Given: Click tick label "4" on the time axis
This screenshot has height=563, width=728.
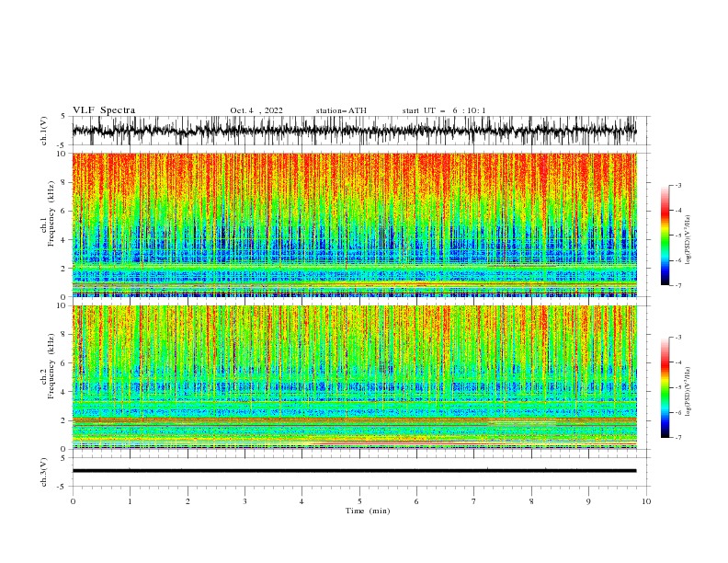Looking at the screenshot, I should coord(301,501).
